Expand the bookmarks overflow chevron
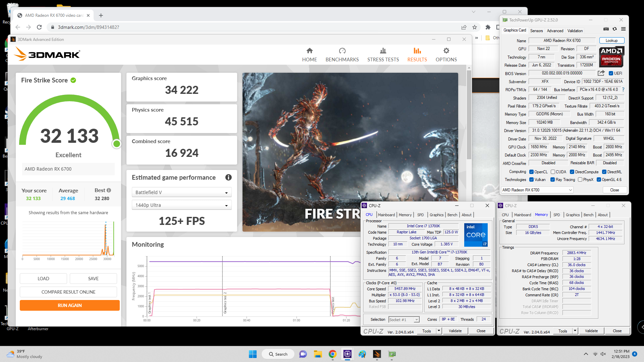 pos(476,38)
